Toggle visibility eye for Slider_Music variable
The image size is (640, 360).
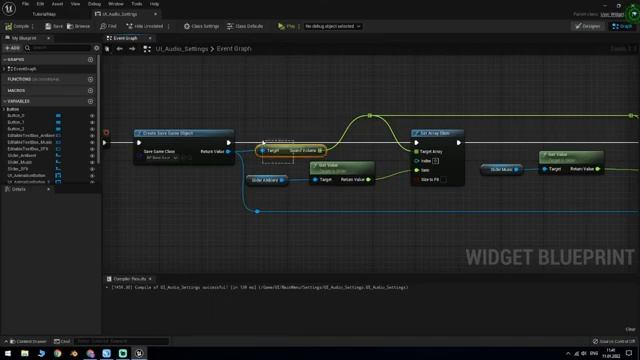coord(92,162)
